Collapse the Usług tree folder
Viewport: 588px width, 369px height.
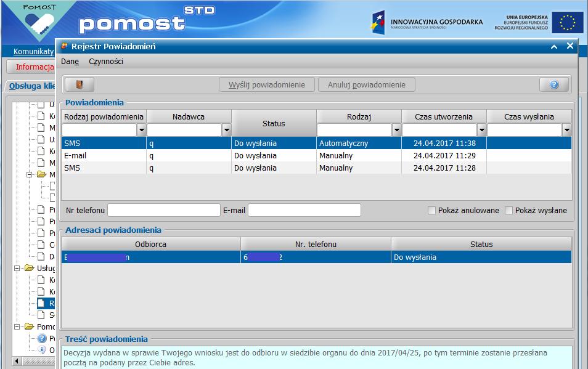coord(17,268)
